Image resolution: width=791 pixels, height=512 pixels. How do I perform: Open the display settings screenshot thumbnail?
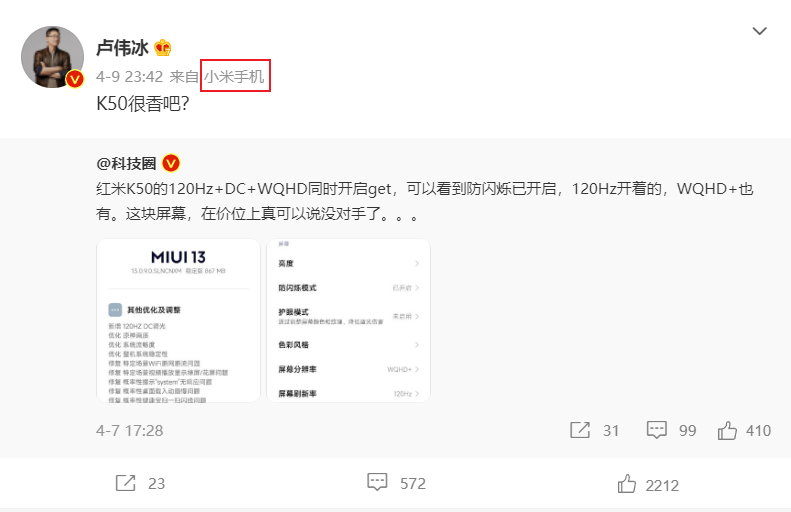coord(349,320)
